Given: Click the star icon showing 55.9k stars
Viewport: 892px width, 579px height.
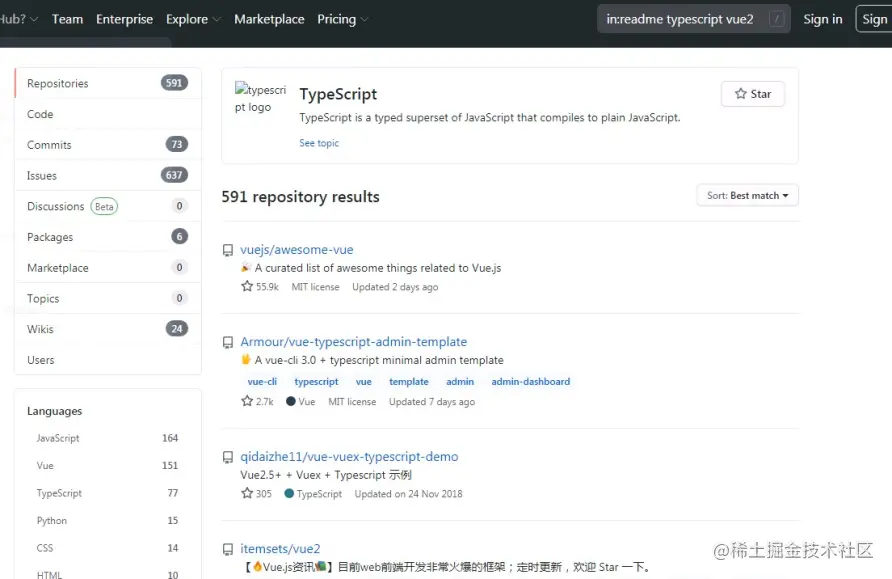Looking at the screenshot, I should click(x=246, y=286).
